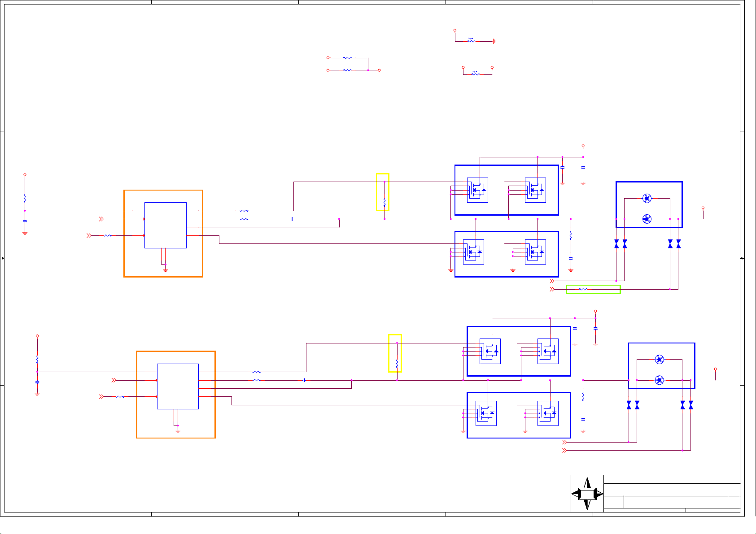Select the left MOSFET in the bottommost blue box
This screenshot has width=756, height=534.
[486, 413]
